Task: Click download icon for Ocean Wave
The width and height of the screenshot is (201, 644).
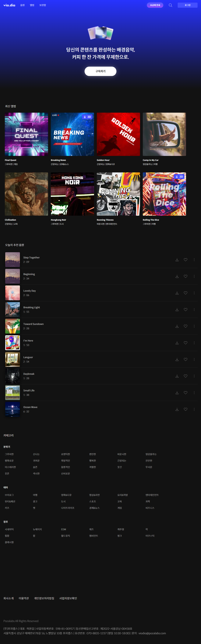Action: pos(177,409)
